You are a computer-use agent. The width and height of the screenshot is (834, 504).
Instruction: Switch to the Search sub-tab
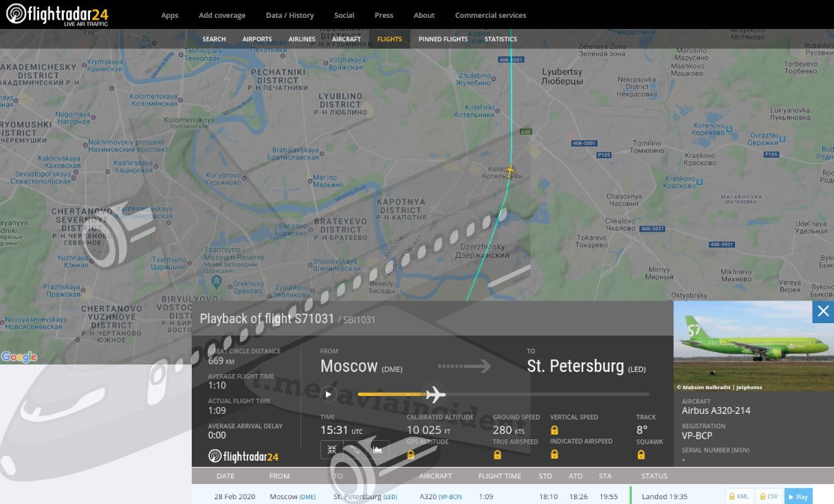214,39
